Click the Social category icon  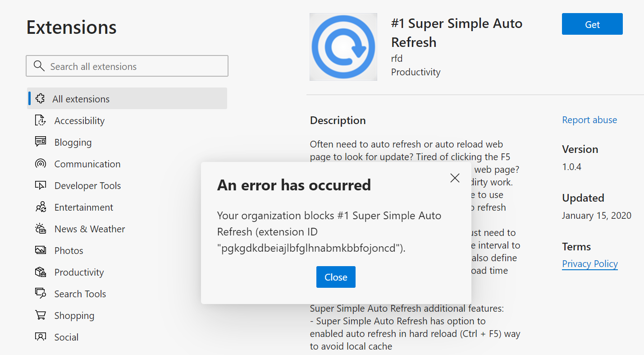click(41, 337)
